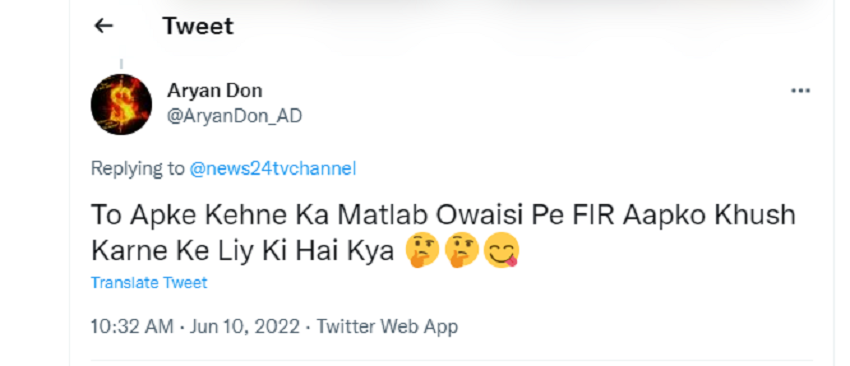Click the tweet text line mentioning Owaisi
850x366 pixels.
click(443, 216)
